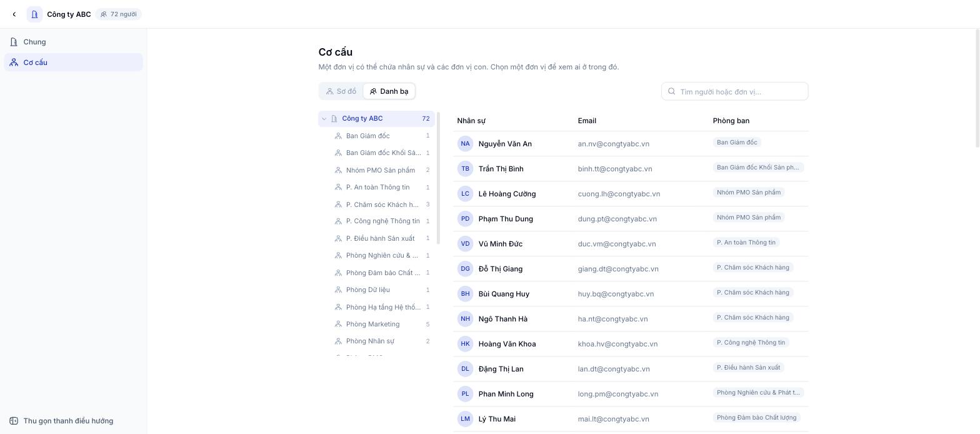Click the TB avatar for Trần Thị Bình
The width and height of the screenshot is (980, 434).
[465, 169]
